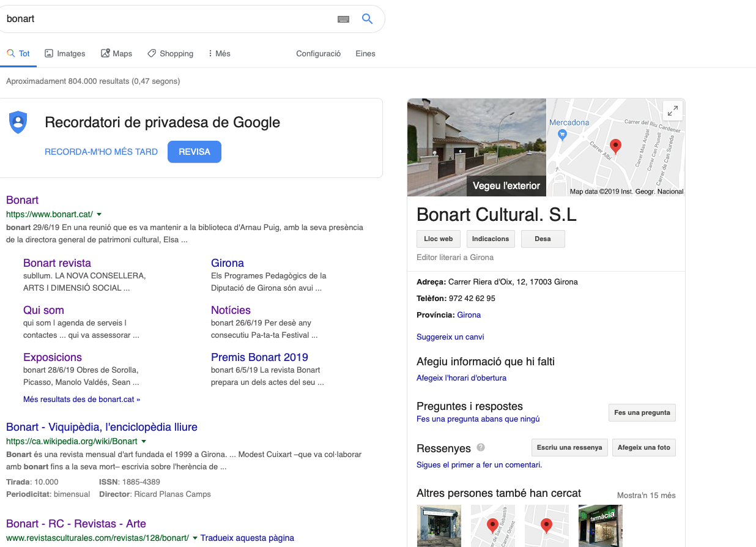Click the Vegeu l'exterior street view photo

(476, 147)
